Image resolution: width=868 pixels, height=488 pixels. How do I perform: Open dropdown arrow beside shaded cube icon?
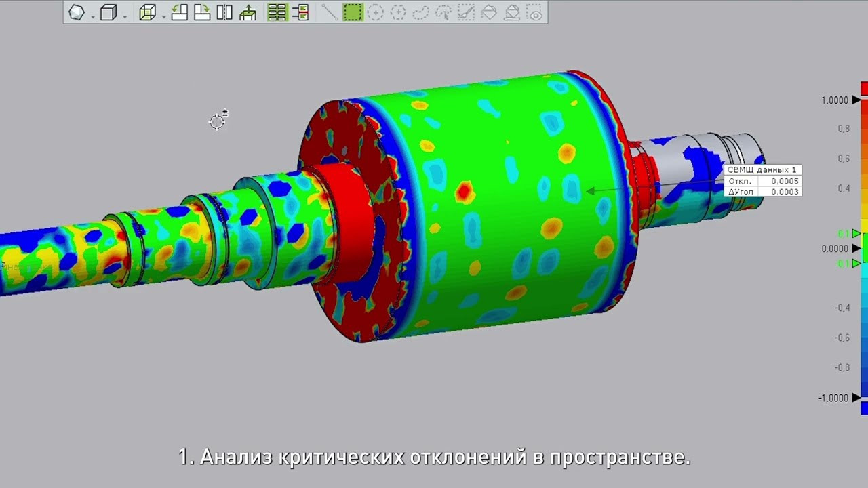point(125,16)
